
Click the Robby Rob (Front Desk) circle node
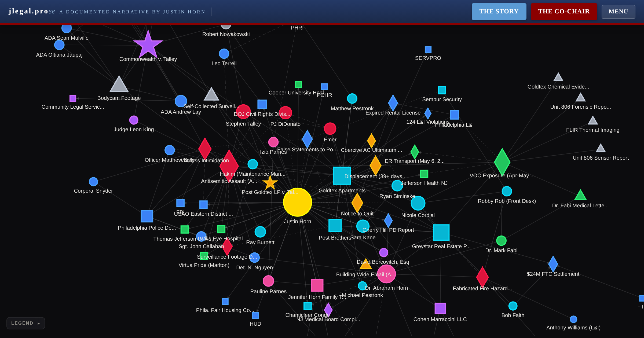click(x=507, y=191)
